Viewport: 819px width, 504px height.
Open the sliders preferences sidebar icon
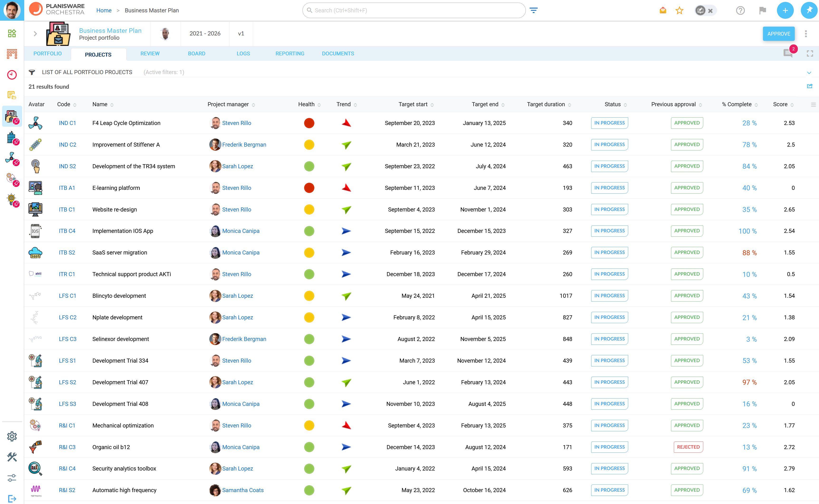(12, 478)
